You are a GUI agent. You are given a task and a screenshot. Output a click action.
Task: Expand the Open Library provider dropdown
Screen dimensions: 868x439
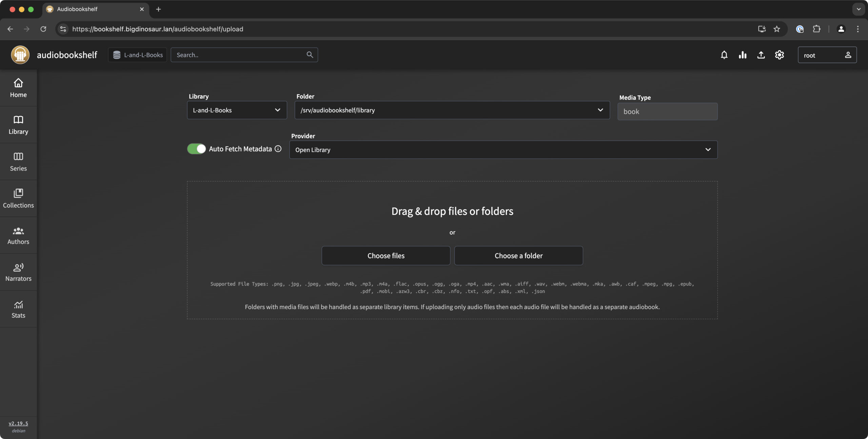(503, 150)
